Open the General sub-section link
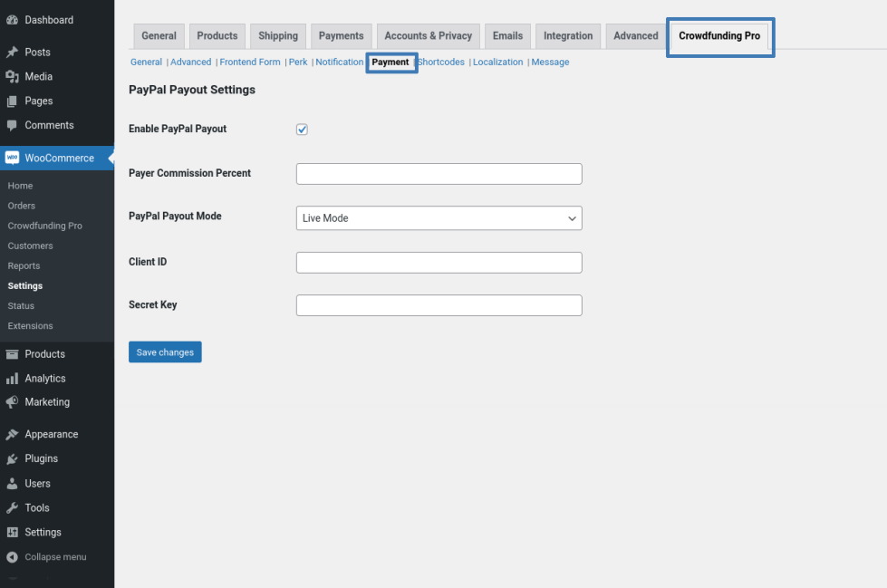The width and height of the screenshot is (887, 588). pyautogui.click(x=146, y=62)
